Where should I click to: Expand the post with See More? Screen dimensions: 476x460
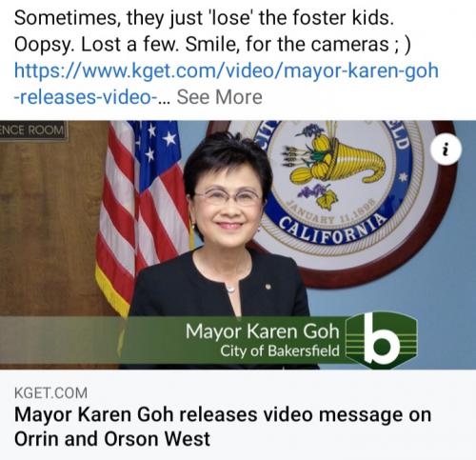click(x=219, y=97)
